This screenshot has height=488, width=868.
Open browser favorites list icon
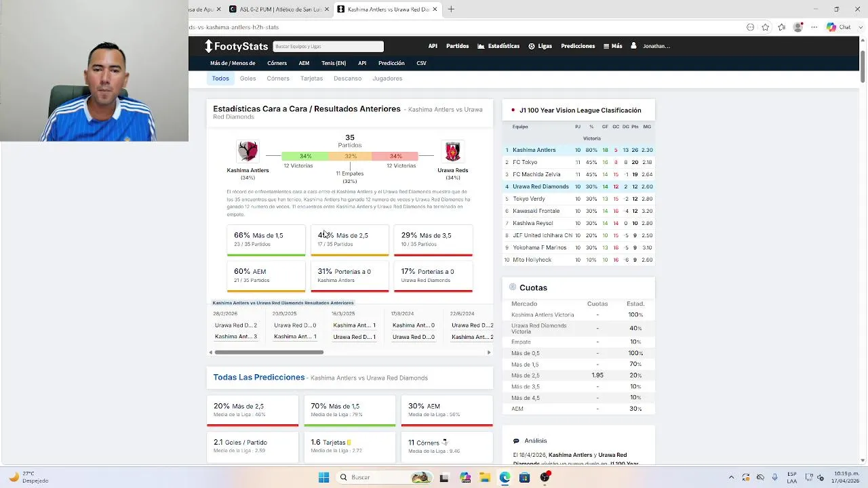(782, 27)
